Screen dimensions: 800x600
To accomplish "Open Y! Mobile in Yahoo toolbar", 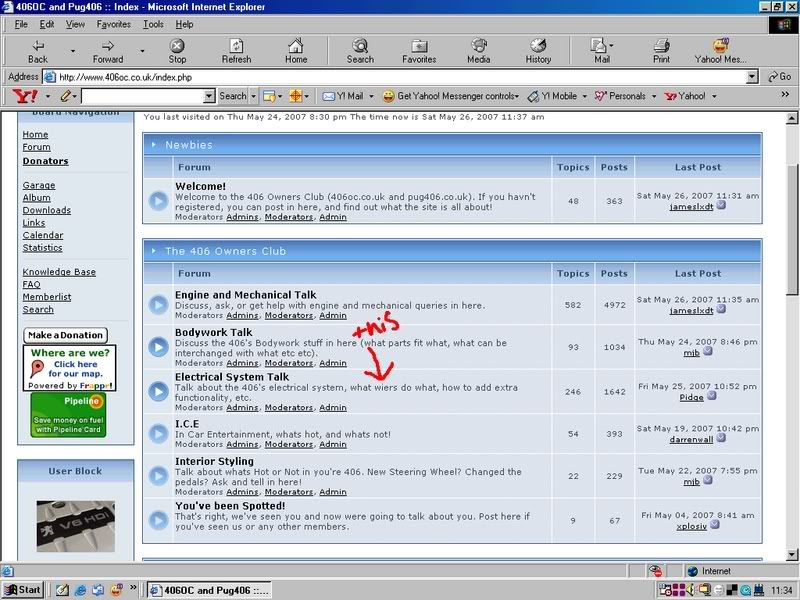I will click(553, 95).
